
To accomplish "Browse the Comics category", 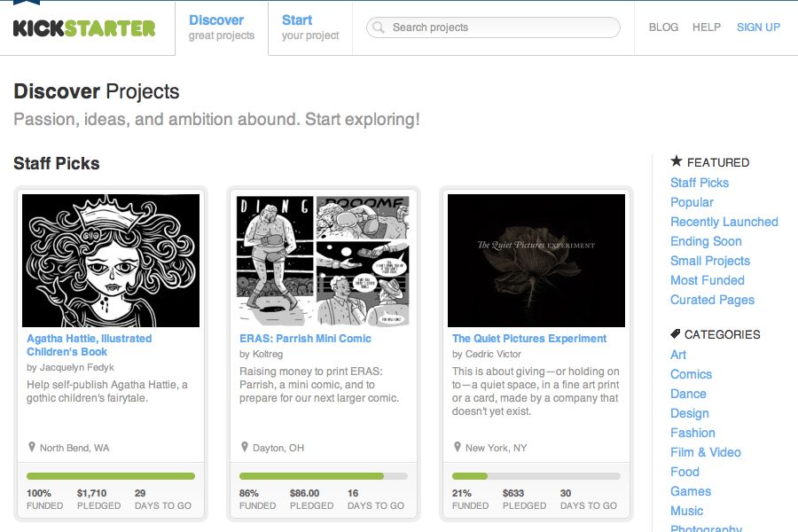I will click(691, 374).
